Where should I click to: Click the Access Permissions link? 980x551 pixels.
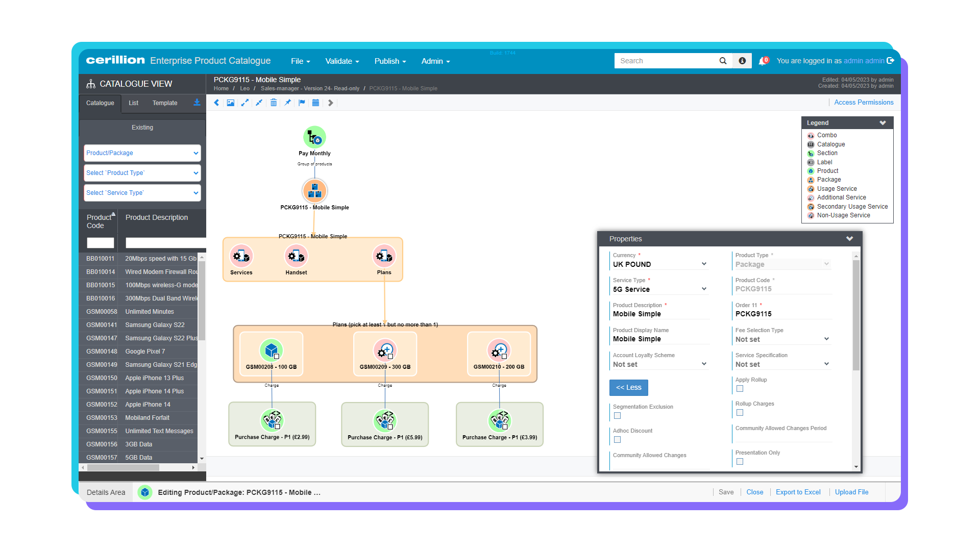tap(864, 102)
